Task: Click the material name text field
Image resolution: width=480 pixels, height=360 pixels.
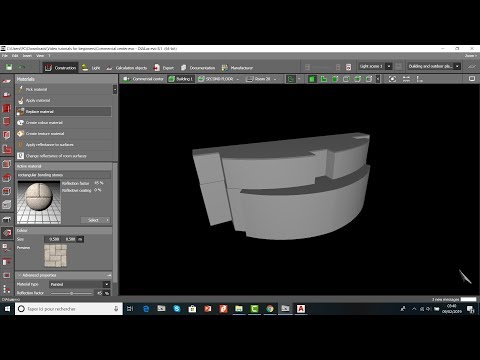Action: click(x=64, y=175)
